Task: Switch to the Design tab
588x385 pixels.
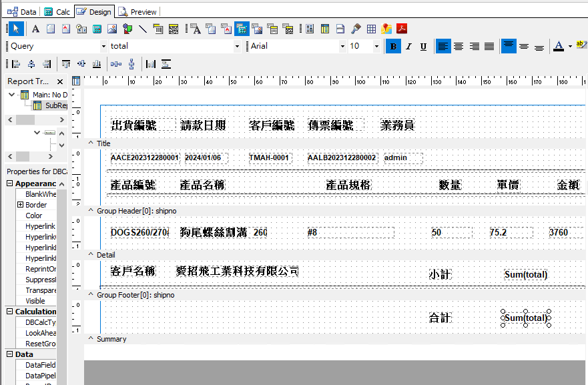Action: coord(94,12)
